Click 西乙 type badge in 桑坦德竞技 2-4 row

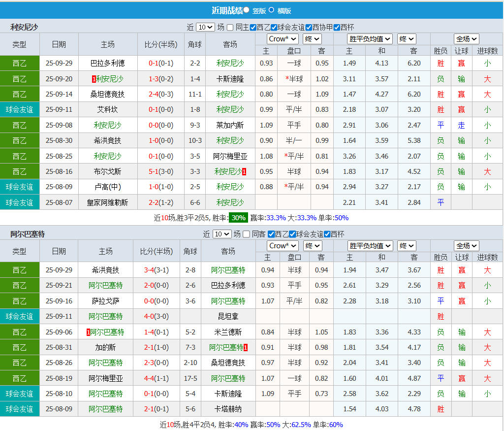click(x=19, y=94)
